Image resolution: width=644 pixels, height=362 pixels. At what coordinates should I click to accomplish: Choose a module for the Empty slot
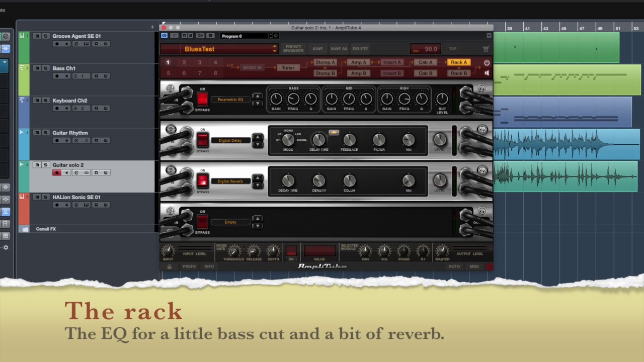tap(230, 222)
